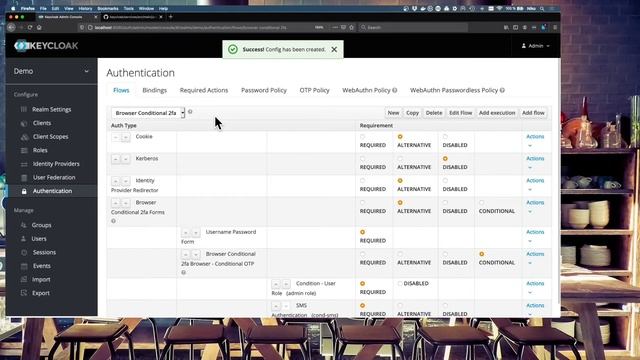The image size is (640, 360).
Task: Set Condition - User Role to DISABLED
Action: point(400,284)
